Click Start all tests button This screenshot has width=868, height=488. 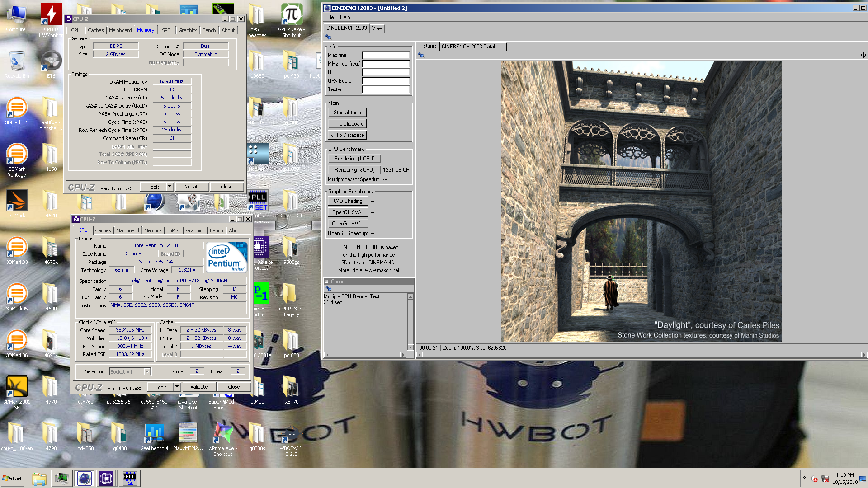coord(347,113)
